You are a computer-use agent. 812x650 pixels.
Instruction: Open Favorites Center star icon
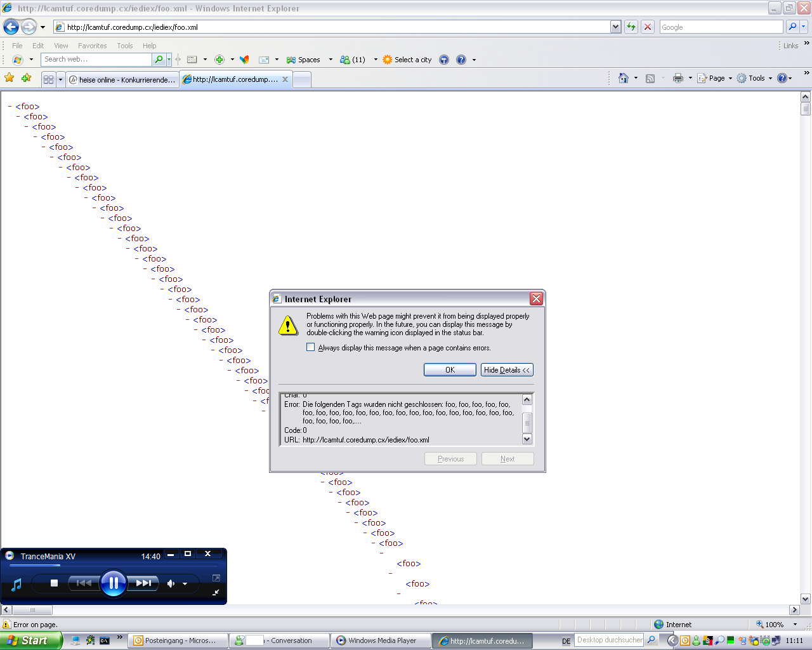[10, 78]
